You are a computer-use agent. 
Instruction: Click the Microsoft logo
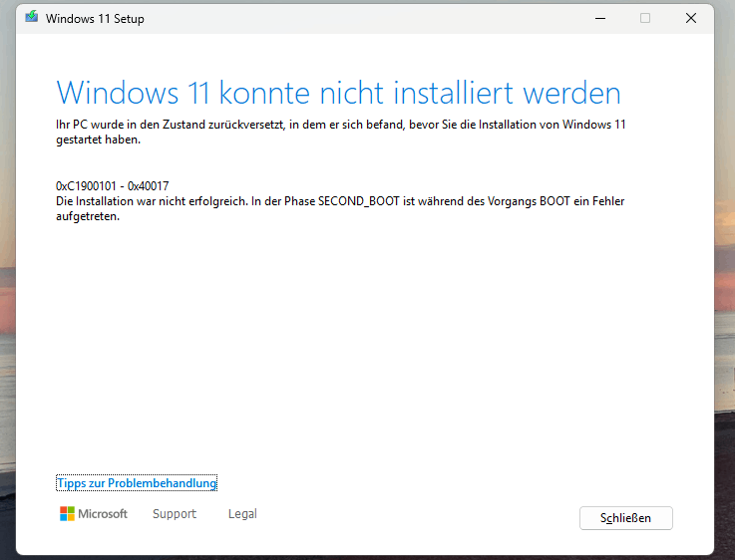(x=94, y=513)
